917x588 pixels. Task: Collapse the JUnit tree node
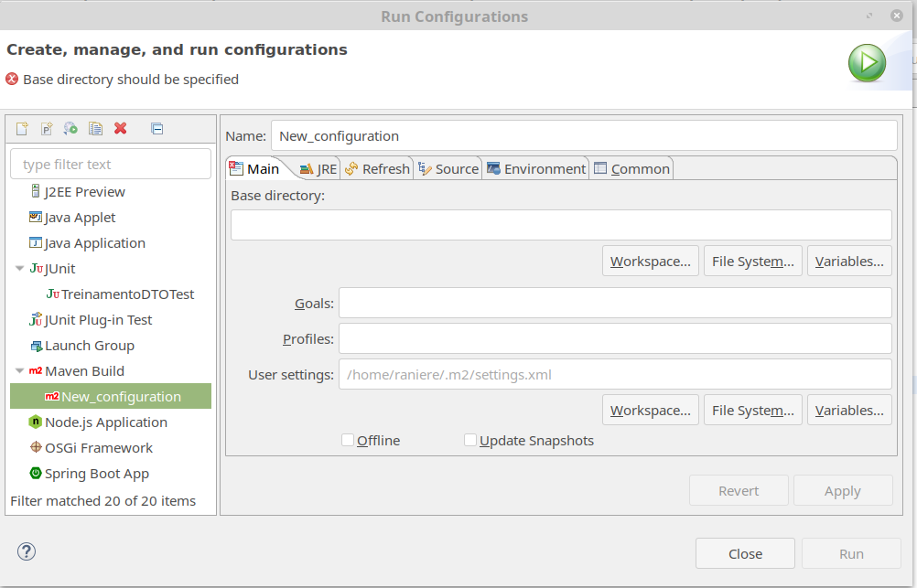[x=20, y=269]
